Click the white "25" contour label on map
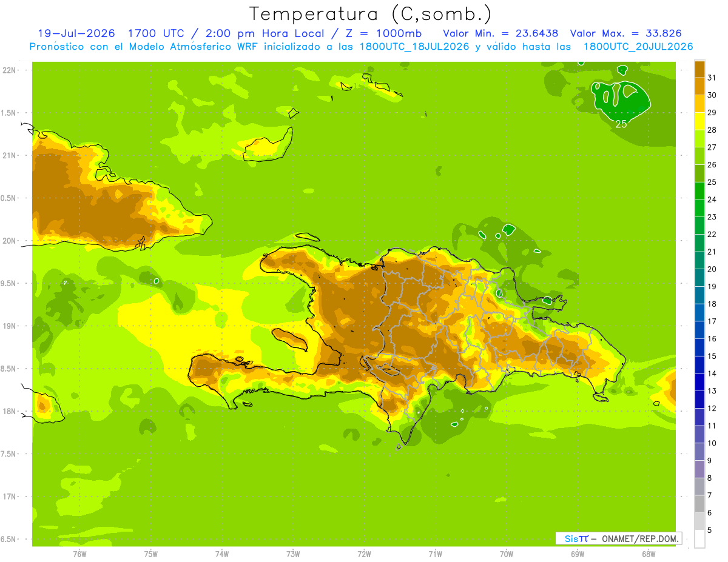728x562 pixels. [x=621, y=124]
